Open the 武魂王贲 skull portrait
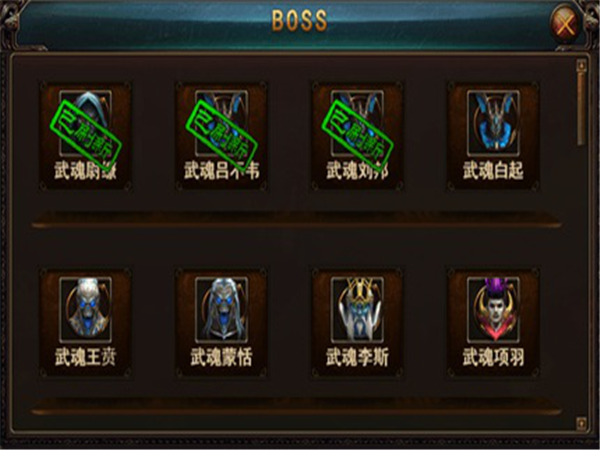 click(86, 310)
